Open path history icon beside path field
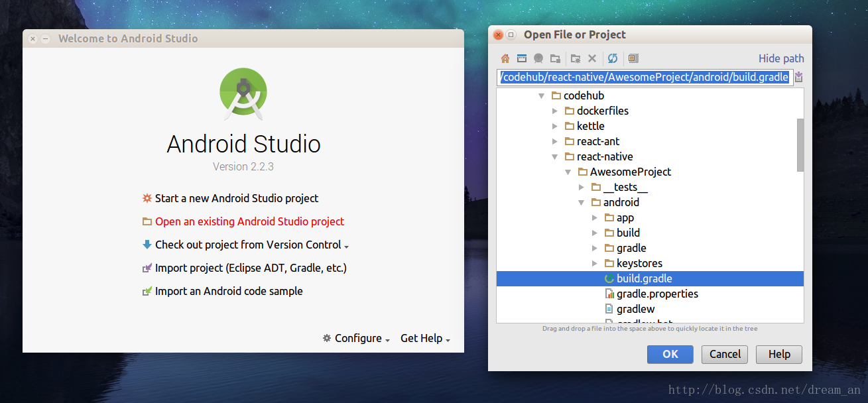Image resolution: width=868 pixels, height=403 pixels. pyautogui.click(x=798, y=77)
